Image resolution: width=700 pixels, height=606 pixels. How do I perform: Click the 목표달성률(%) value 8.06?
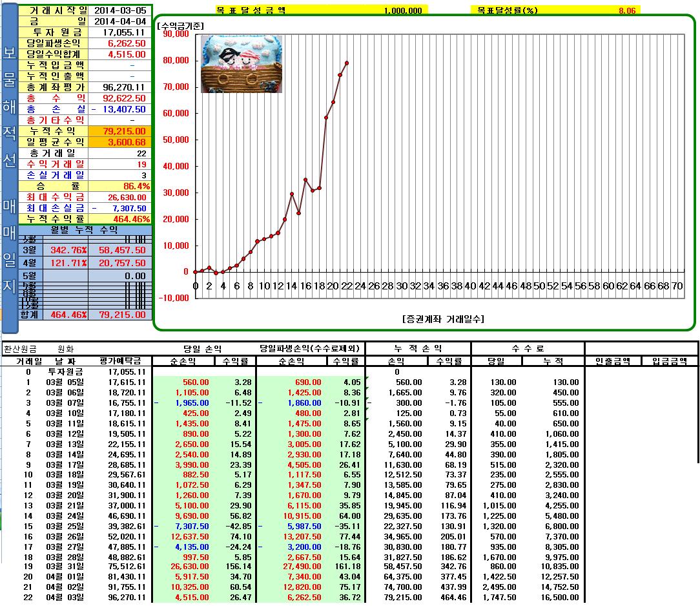626,11
